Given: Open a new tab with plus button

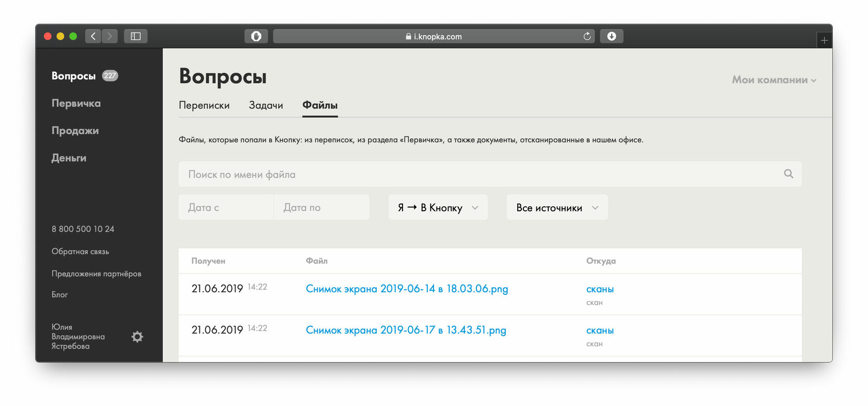Looking at the screenshot, I should pos(824,40).
